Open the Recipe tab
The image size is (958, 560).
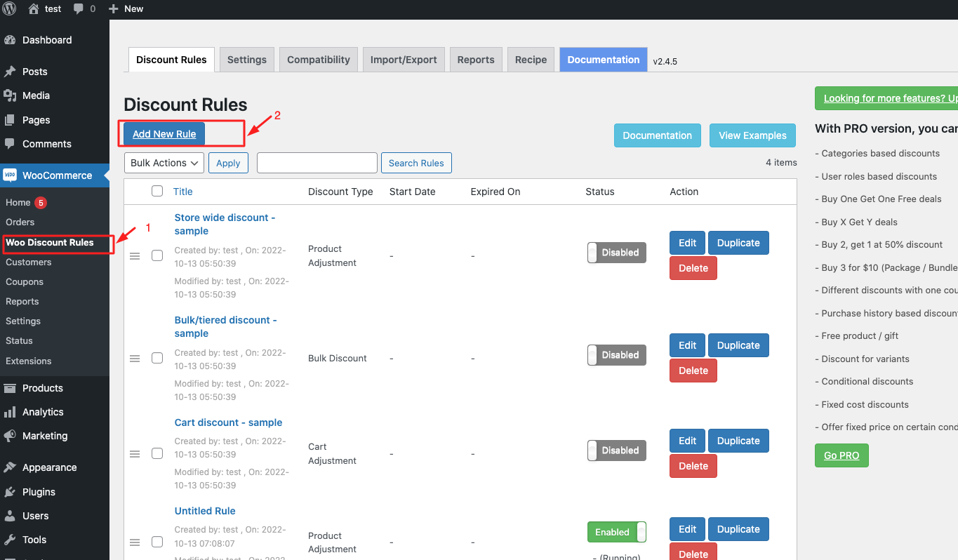[531, 60]
